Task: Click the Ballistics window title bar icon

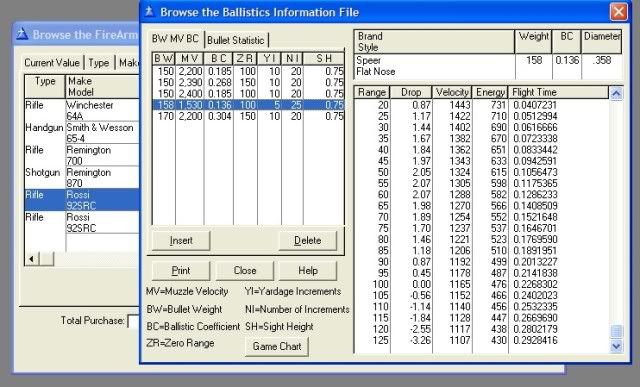Action: tap(149, 11)
